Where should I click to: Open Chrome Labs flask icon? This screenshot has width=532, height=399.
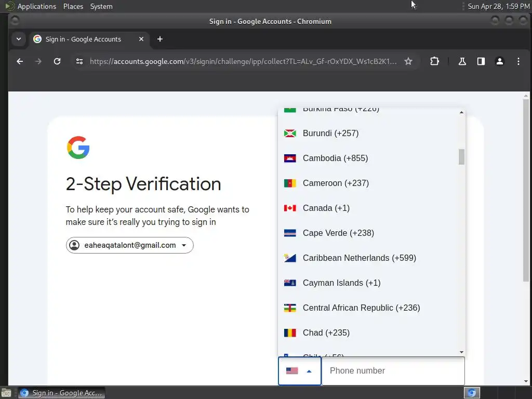click(462, 61)
